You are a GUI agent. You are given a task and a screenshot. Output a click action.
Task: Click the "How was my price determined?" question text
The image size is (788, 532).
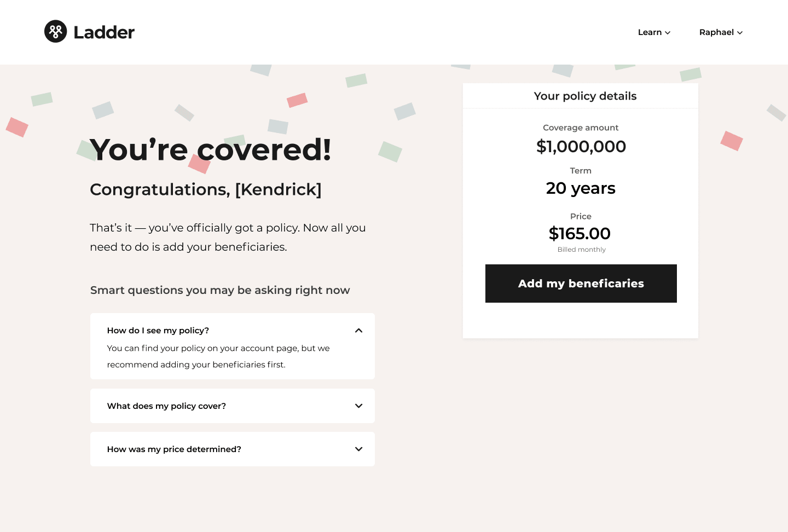(x=174, y=449)
